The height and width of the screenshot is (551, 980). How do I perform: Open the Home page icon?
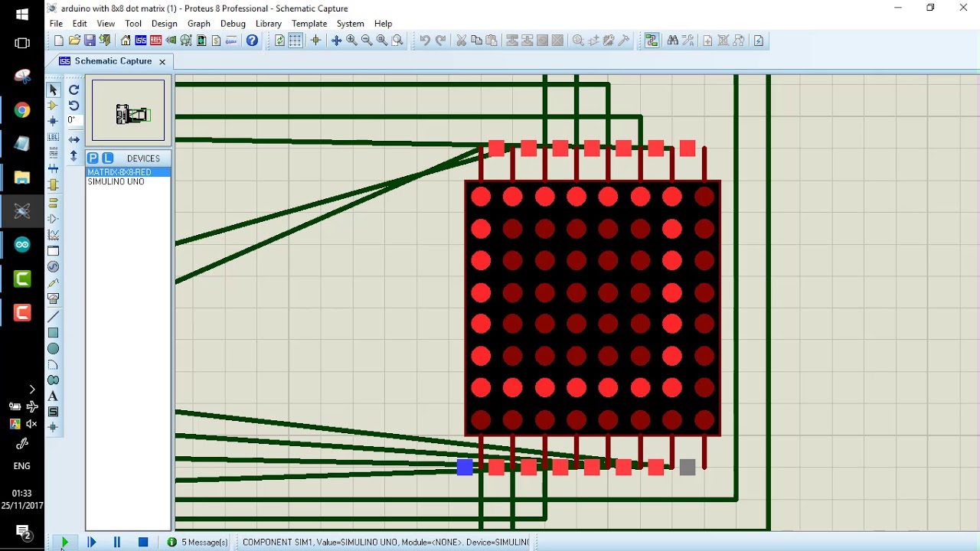coord(126,41)
